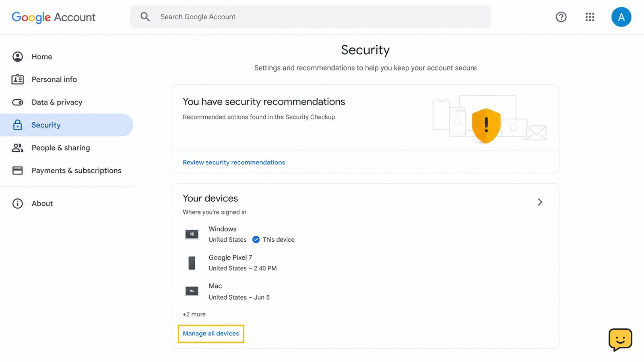The image size is (644, 362).
Task: Click the Mac laptop device icon
Action: point(192,291)
